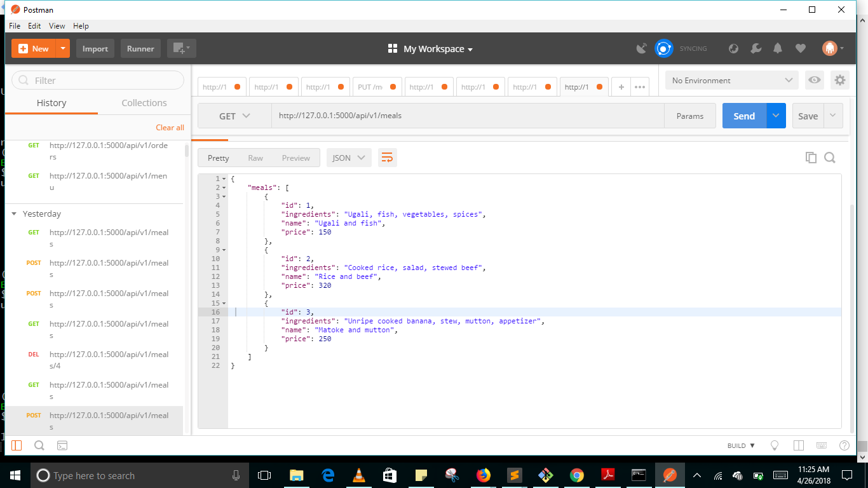This screenshot has height=488, width=868.
Task: Collapse the Yesterday history group
Action: (14, 213)
